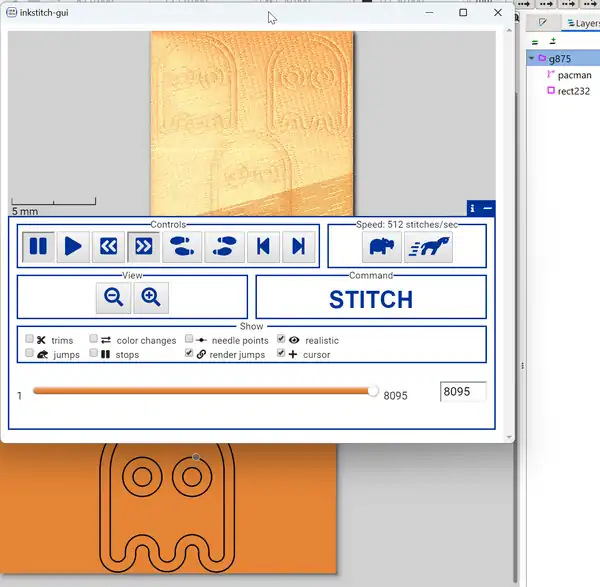Collapse the simulator control panel with minus

click(x=488, y=208)
